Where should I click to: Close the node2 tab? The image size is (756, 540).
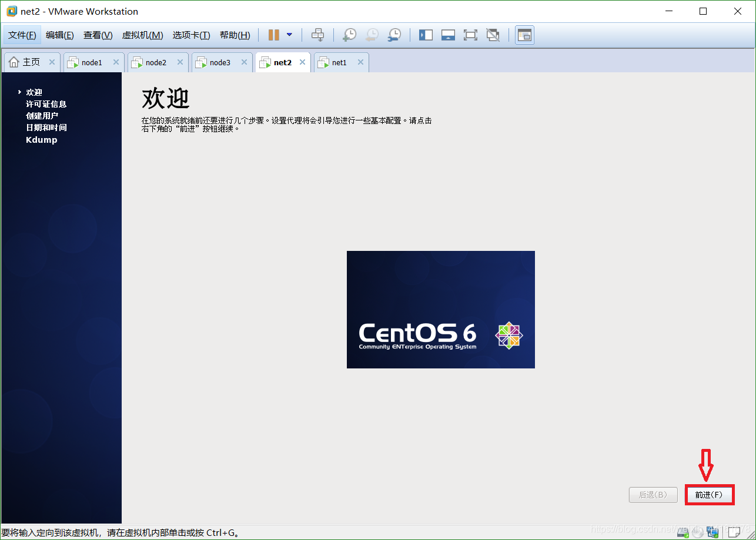pyautogui.click(x=180, y=62)
